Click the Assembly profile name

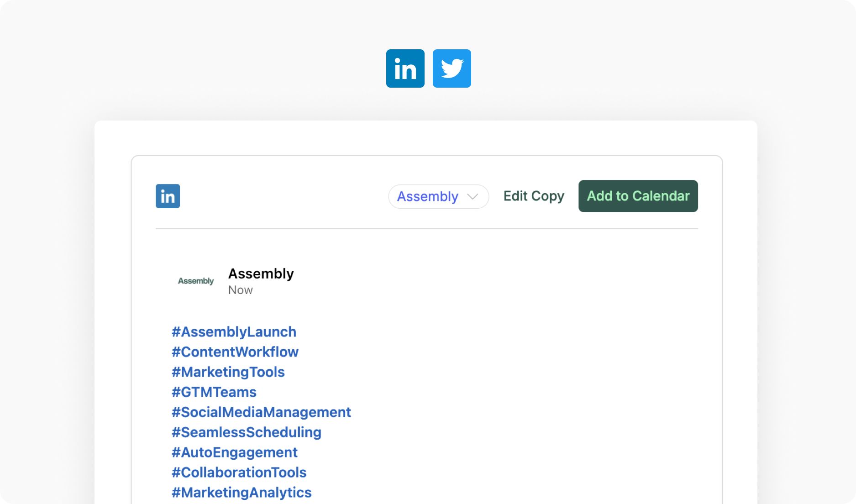click(261, 273)
